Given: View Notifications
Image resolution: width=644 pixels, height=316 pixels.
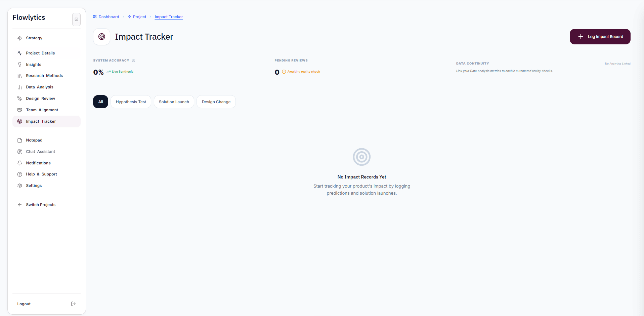Looking at the screenshot, I should [46, 163].
